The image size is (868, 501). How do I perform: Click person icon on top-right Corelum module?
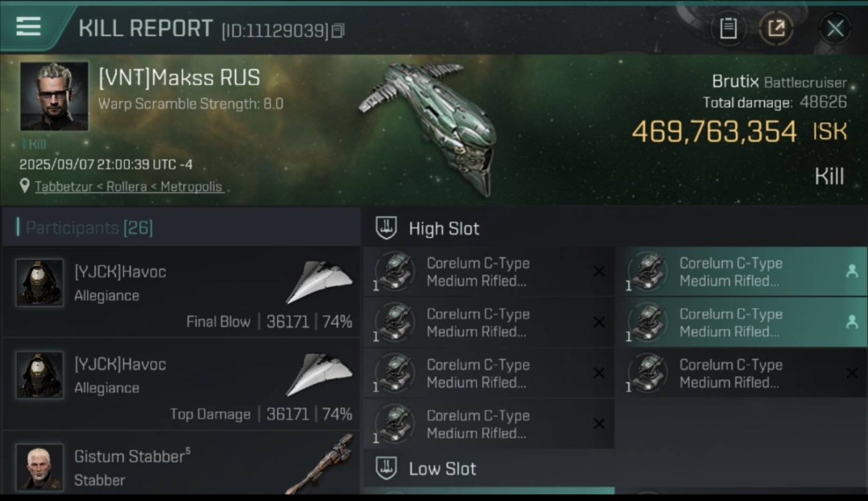[851, 271]
